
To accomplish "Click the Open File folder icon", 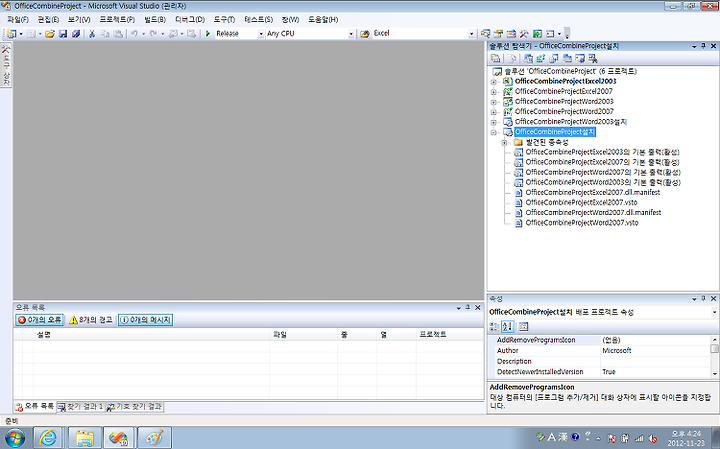I will 50,34.
